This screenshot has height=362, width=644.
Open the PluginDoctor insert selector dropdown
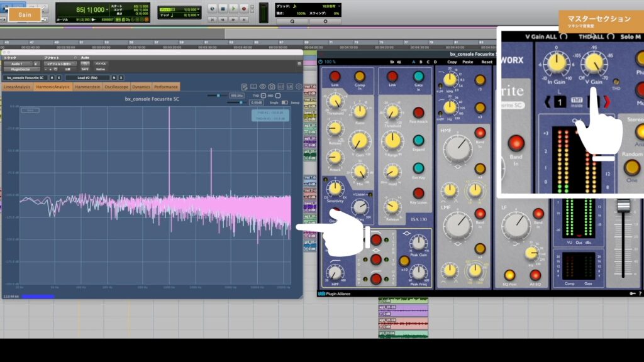[x=21, y=69]
